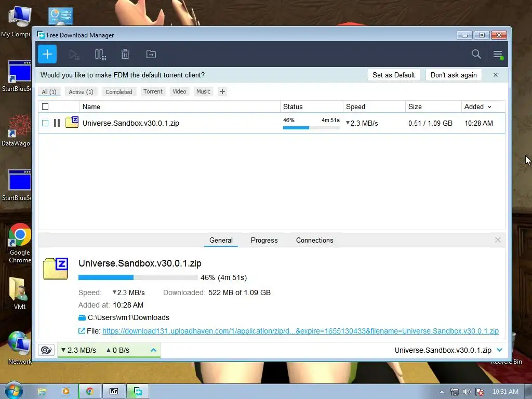Click the details panel progress bar

pyautogui.click(x=138, y=277)
